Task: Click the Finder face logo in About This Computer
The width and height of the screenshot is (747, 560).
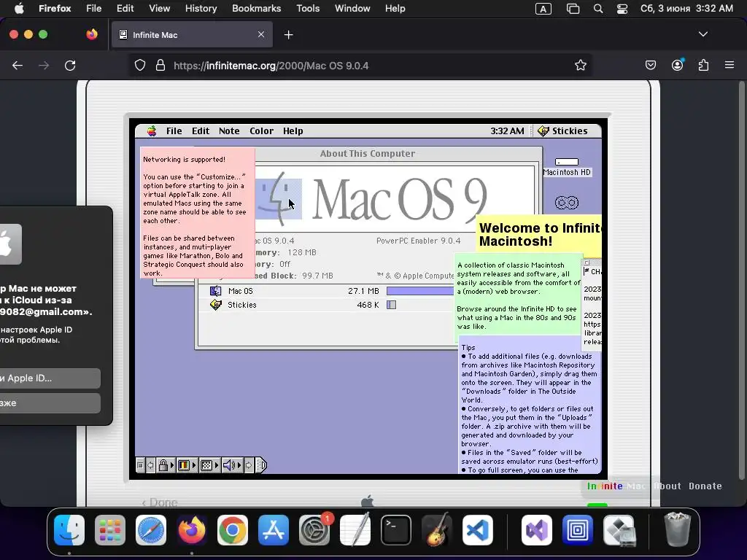Action: 278,198
